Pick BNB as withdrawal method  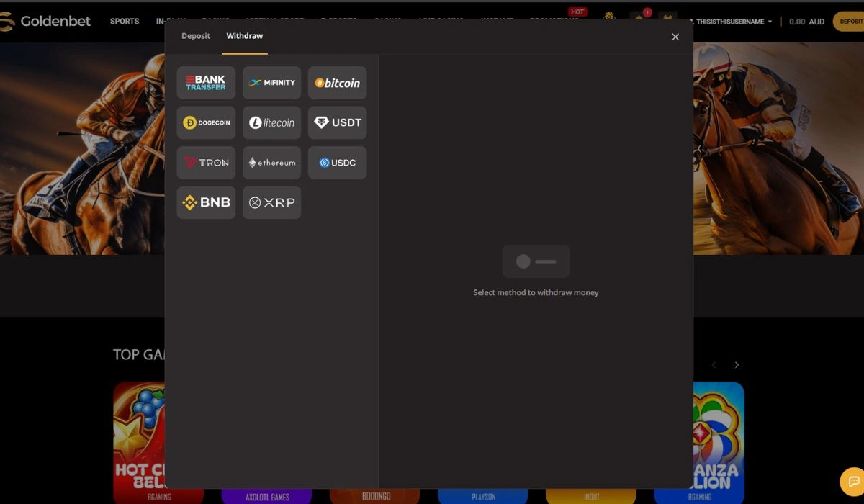[206, 203]
